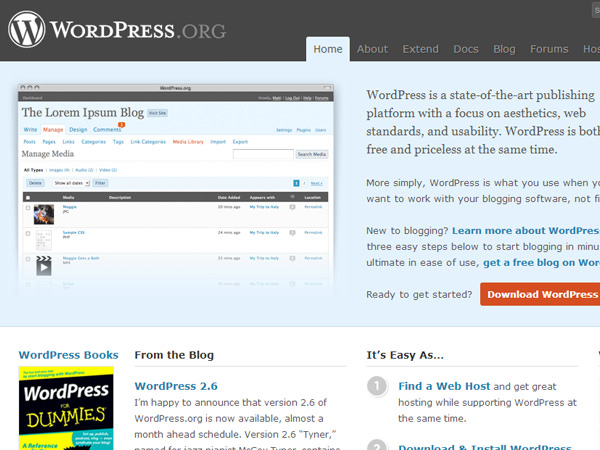This screenshot has height=450, width=600.
Task: Open the Blog navigation item
Action: [x=504, y=49]
